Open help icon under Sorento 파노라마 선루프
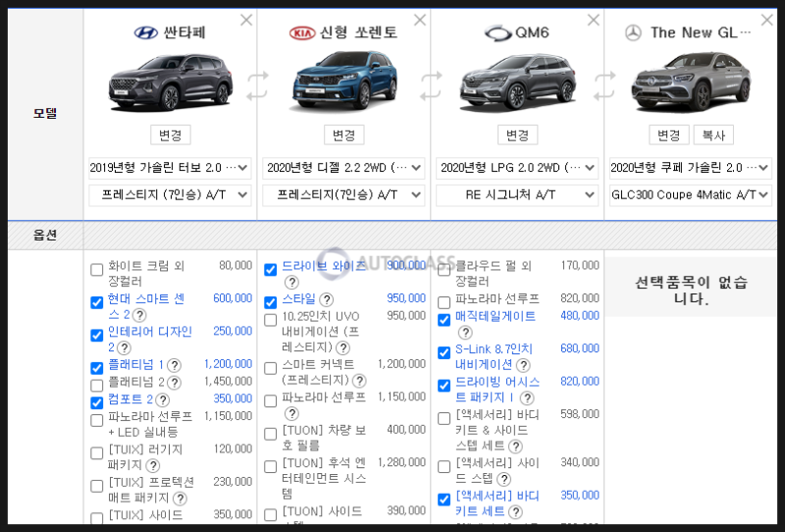 click(291, 414)
